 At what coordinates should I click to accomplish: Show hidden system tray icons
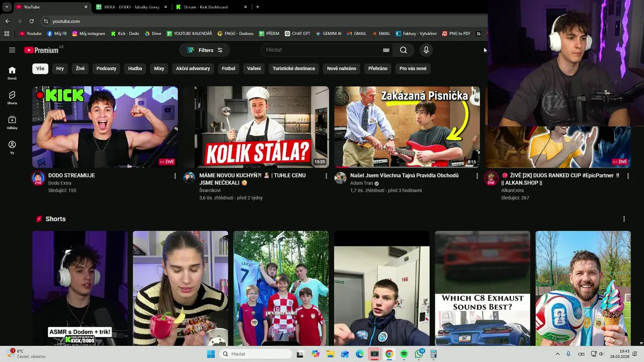coord(557,354)
